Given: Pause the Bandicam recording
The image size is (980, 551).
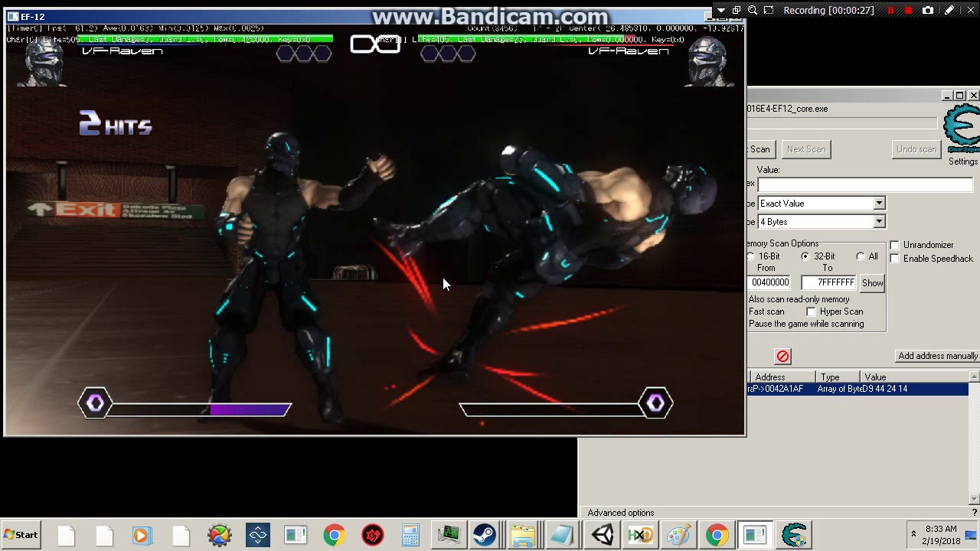Looking at the screenshot, I should pos(890,11).
